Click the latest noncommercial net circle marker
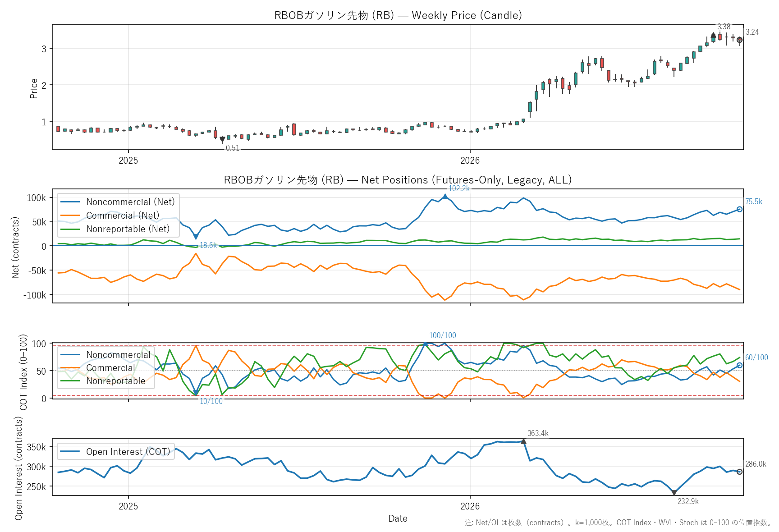 point(740,209)
